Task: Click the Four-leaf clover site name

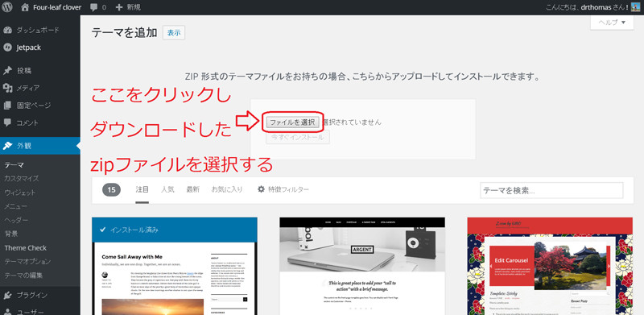Action: 57,7
